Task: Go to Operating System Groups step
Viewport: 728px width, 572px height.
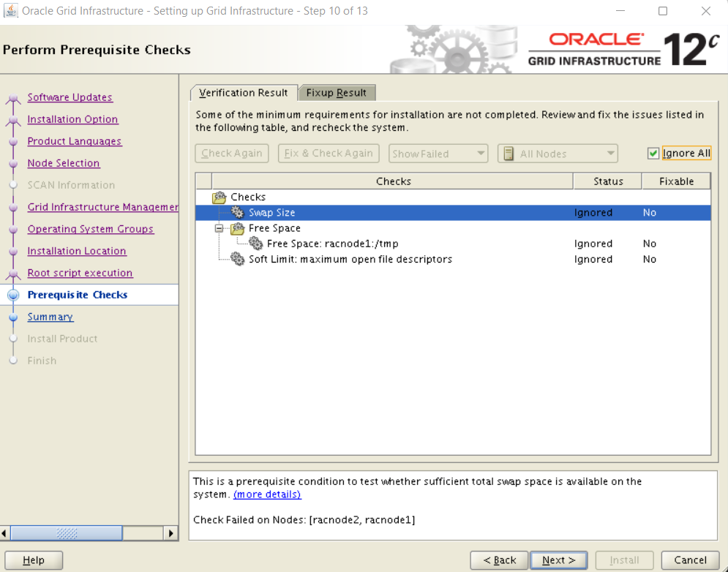Action: pos(91,229)
